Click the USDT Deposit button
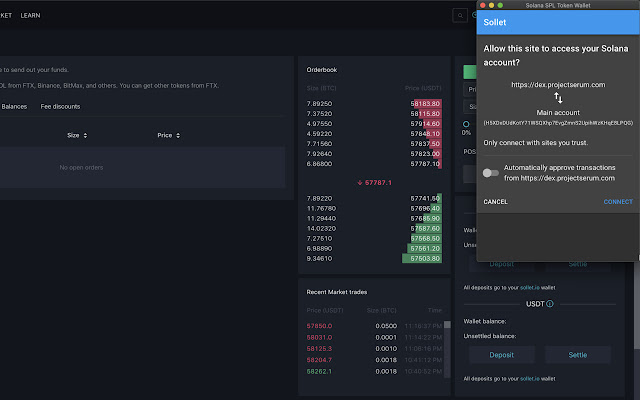The image size is (640, 400). [x=500, y=354]
